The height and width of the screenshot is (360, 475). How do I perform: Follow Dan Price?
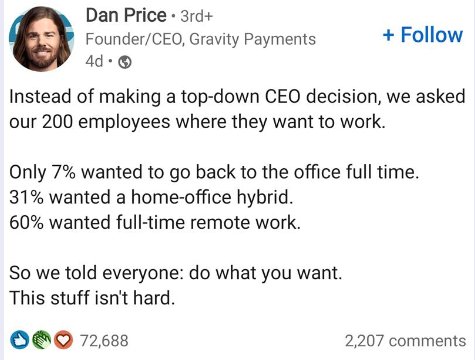click(x=423, y=35)
